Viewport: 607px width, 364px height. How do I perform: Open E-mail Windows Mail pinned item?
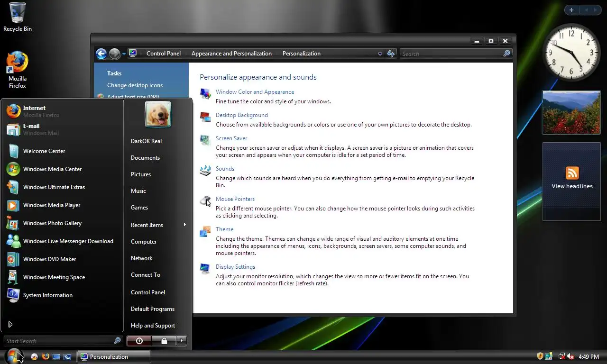[63, 129]
